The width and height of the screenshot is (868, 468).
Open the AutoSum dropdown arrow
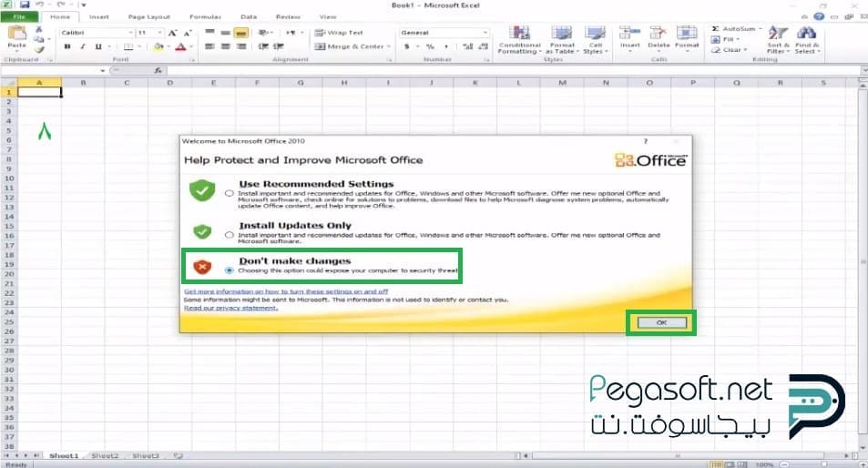(x=761, y=29)
